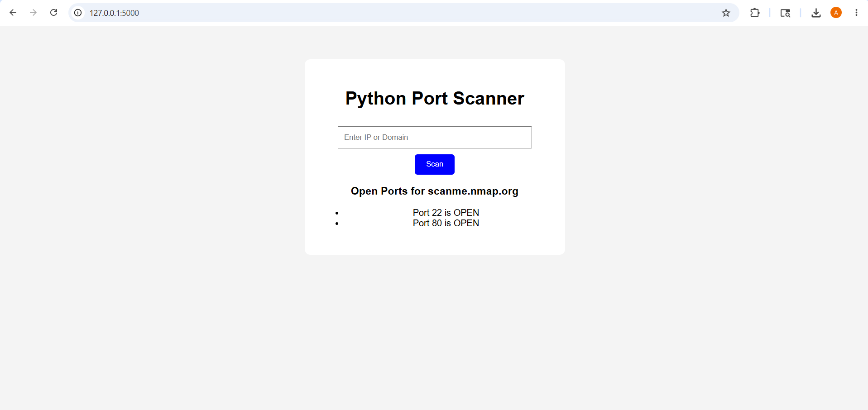Click the Python Port Scanner heading

[x=435, y=98]
